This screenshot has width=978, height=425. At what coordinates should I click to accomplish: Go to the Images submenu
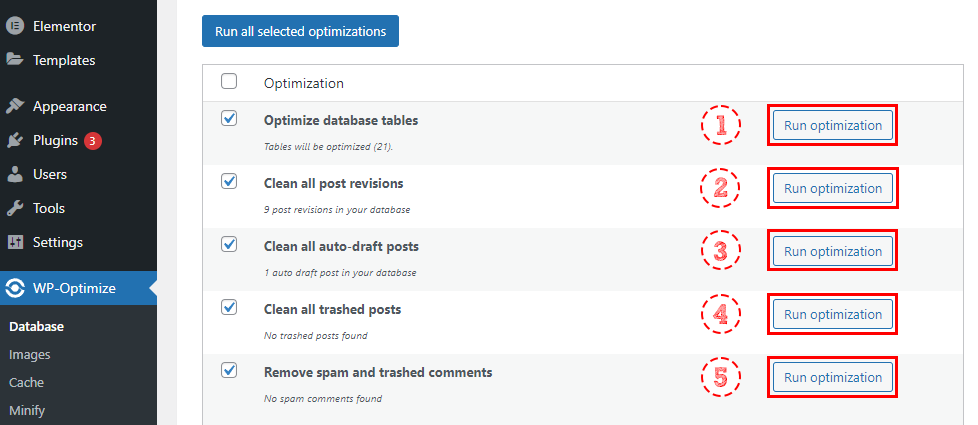pos(29,354)
